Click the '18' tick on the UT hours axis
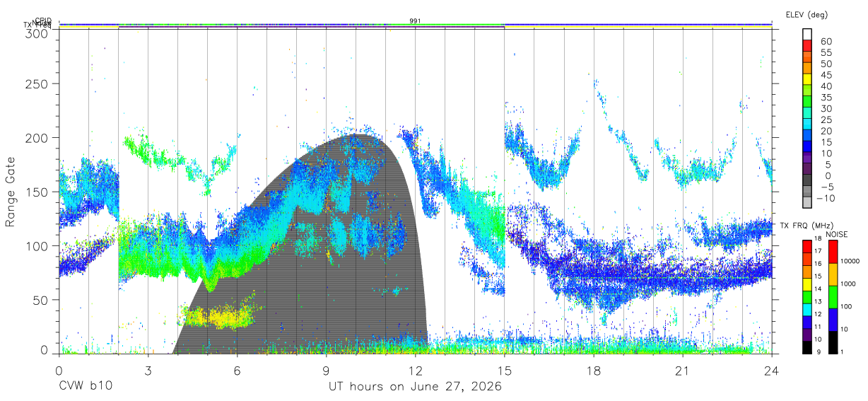 [x=593, y=371]
